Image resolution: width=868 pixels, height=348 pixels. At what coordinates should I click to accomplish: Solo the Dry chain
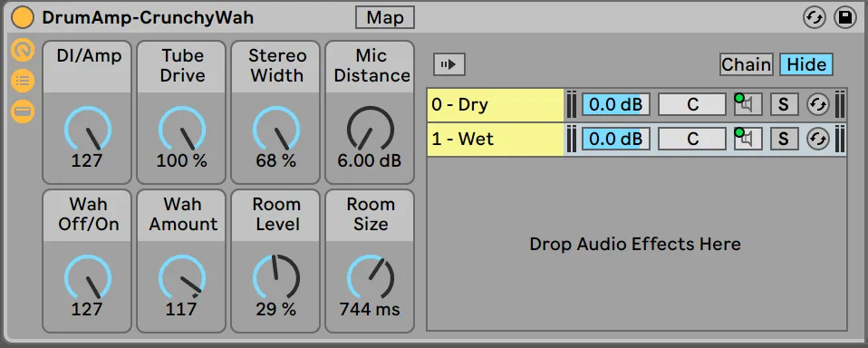(x=784, y=104)
